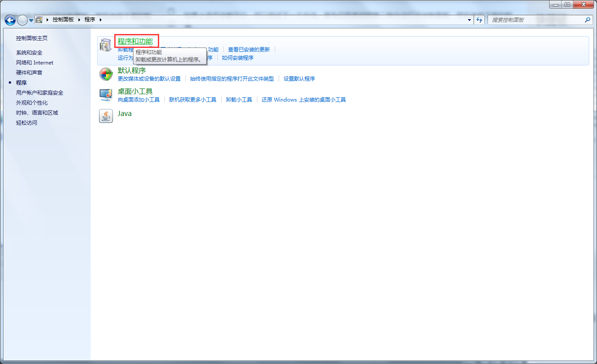The image size is (597, 364).
Task: Select 程序 in the breadcrumb path
Action: (x=90, y=20)
